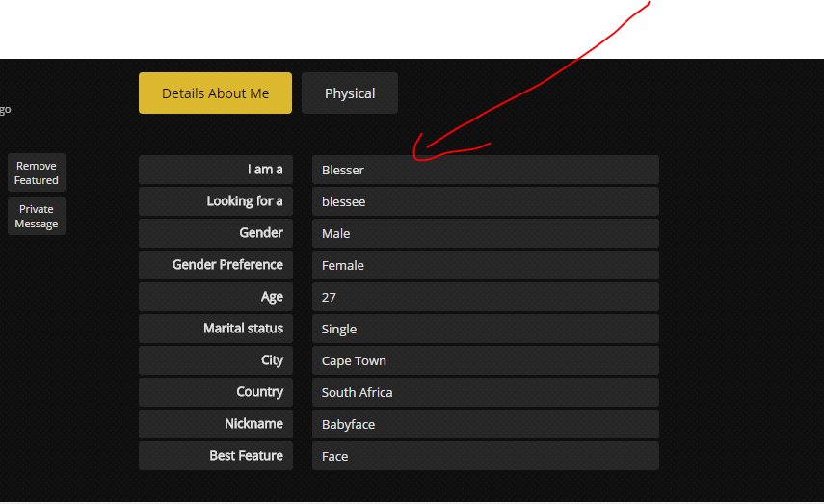Select the South Africa country field

tap(485, 392)
